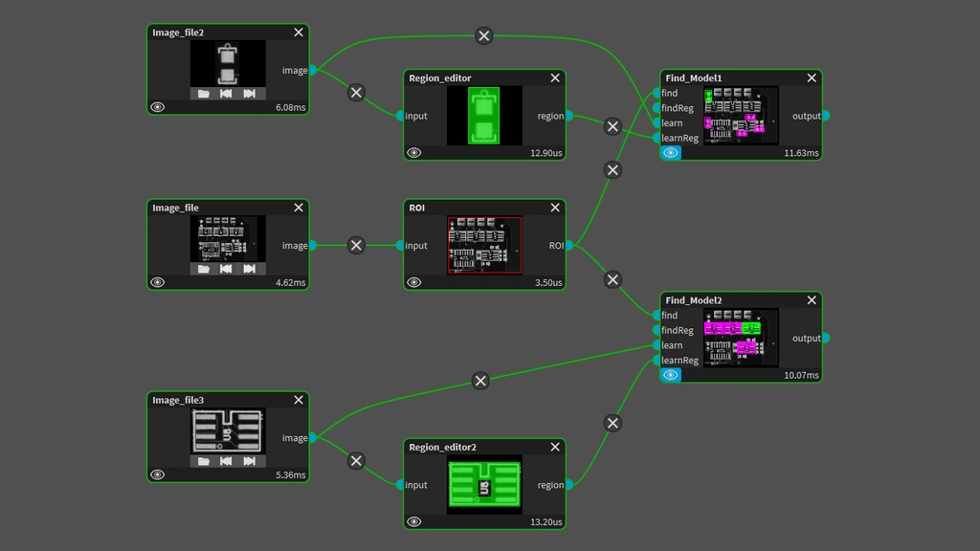This screenshot has height=551, width=980.
Task: Select the Find_Model2 node title
Action: pos(694,300)
